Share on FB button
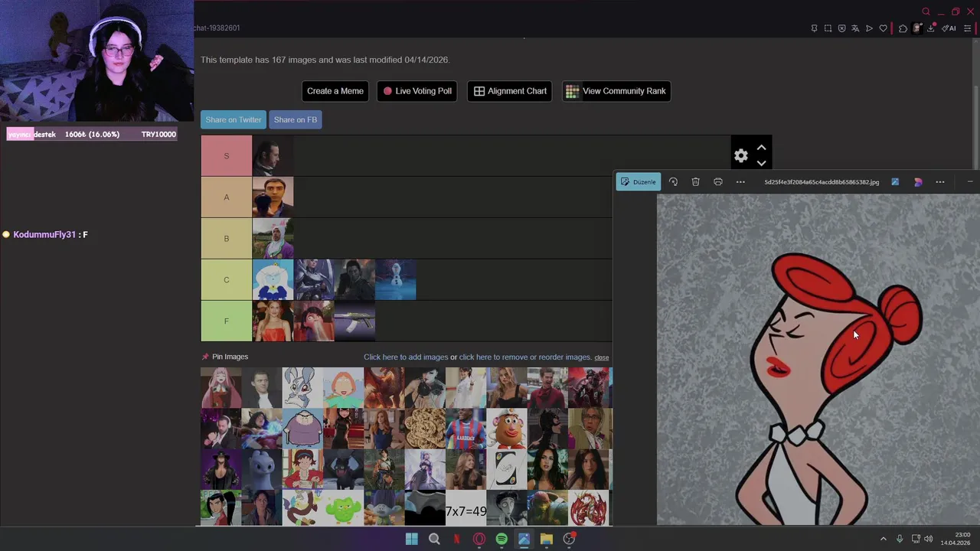 pyautogui.click(x=296, y=119)
